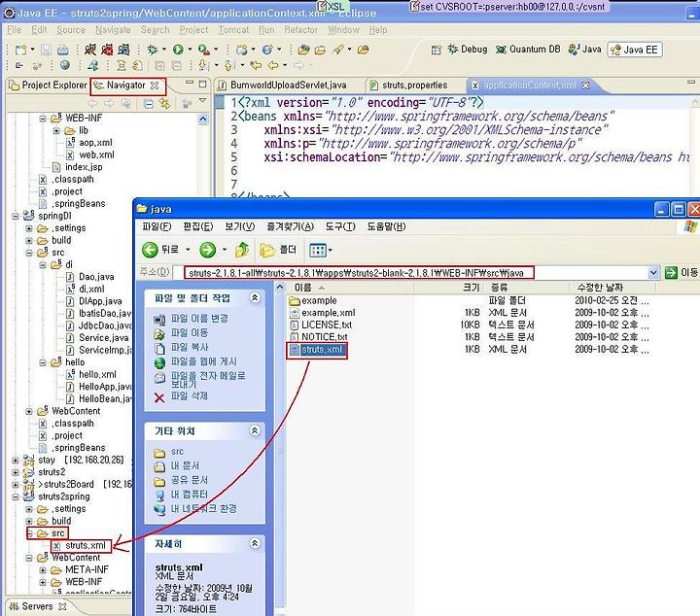Click the Folders button in Explorer toolbar
The image size is (700, 616).
click(x=278, y=250)
